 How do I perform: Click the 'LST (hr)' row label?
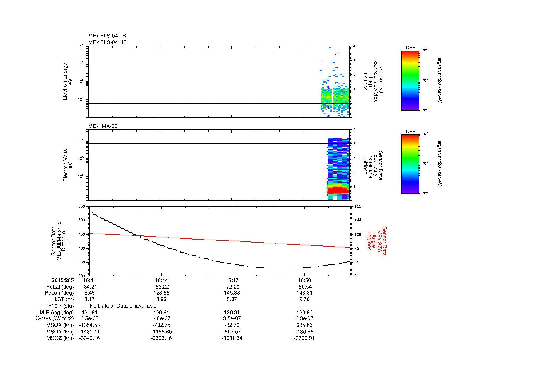click(x=64, y=300)
